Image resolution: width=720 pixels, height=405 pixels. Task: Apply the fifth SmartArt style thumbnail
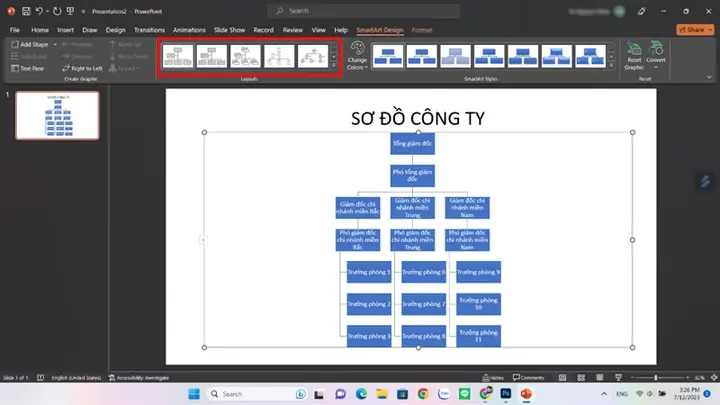tap(523, 56)
